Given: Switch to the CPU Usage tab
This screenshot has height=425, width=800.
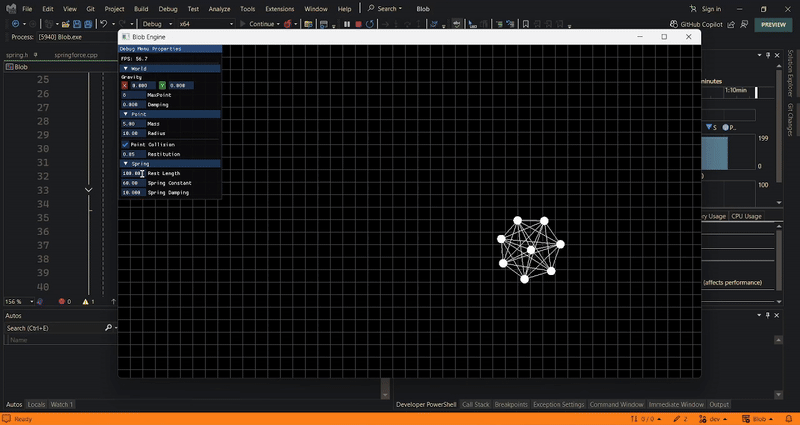Looking at the screenshot, I should click(x=746, y=216).
